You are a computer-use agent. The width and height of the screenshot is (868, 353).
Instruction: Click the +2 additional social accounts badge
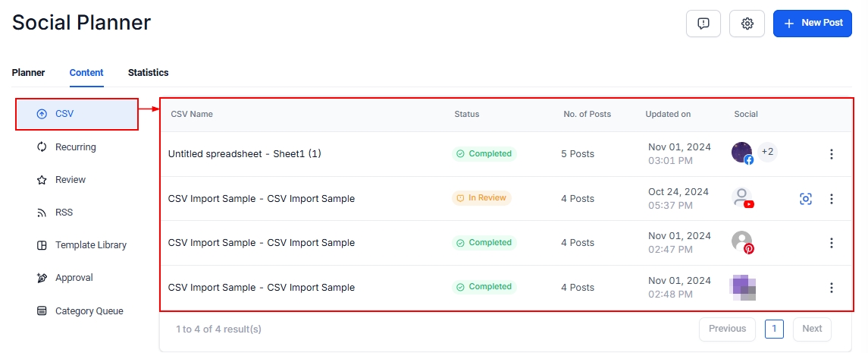pyautogui.click(x=767, y=152)
